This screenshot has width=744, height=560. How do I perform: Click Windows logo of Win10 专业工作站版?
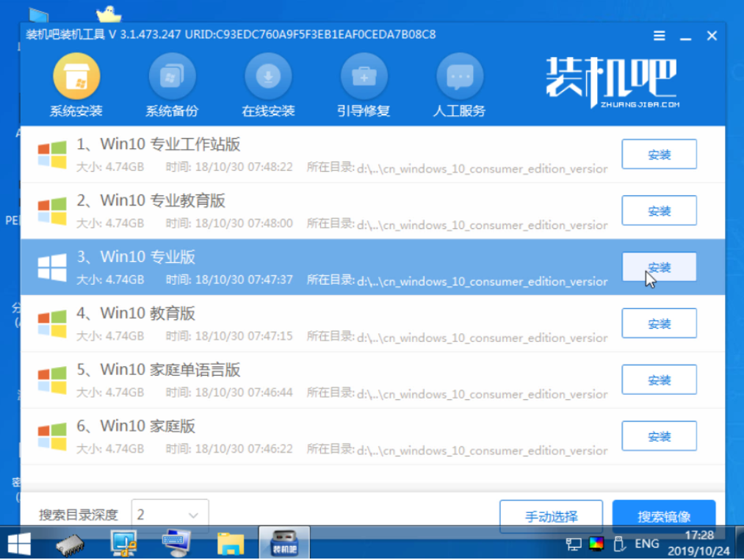[52, 155]
